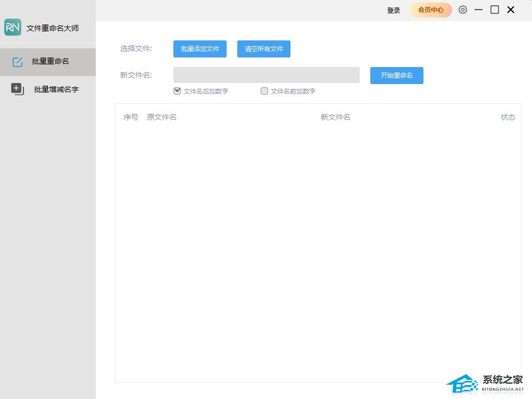The image size is (532, 399).
Task: Select the 新文件名 column header in list
Action: [x=335, y=117]
